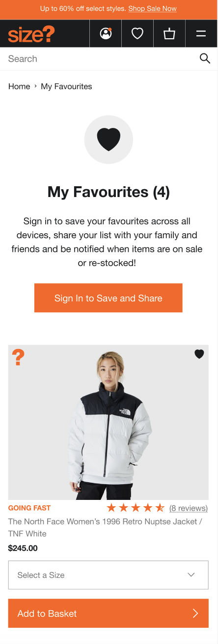Click the chevron in size selector

click(x=191, y=575)
